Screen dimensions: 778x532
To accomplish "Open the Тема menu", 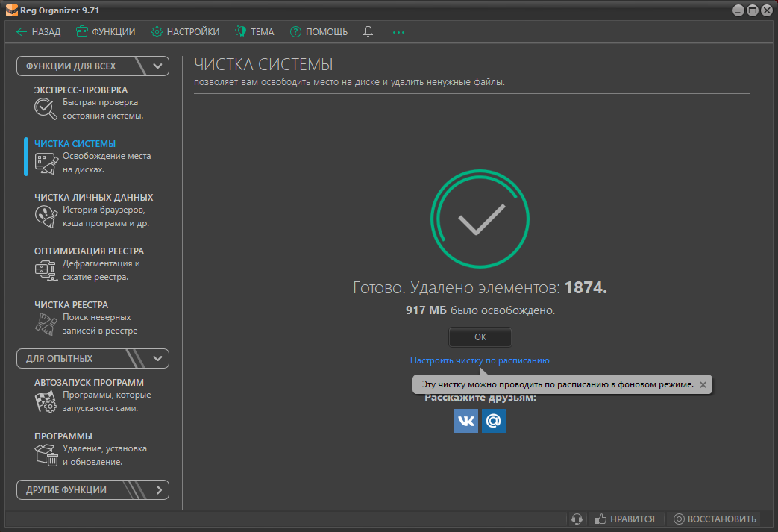I will pos(254,32).
